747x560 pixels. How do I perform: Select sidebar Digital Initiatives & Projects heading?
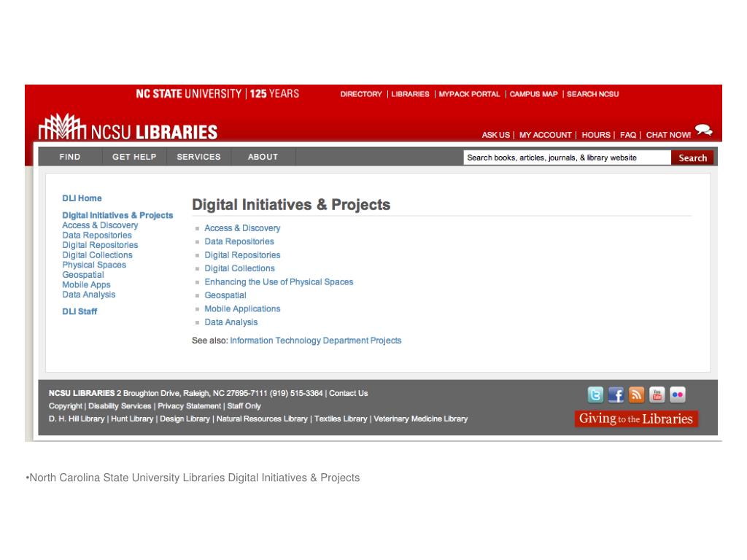pos(117,215)
